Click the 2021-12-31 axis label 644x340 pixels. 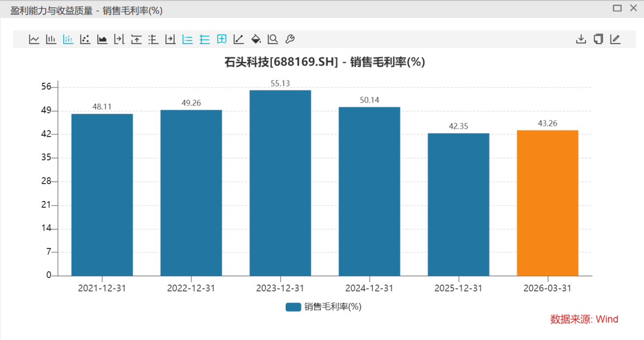[x=102, y=288]
